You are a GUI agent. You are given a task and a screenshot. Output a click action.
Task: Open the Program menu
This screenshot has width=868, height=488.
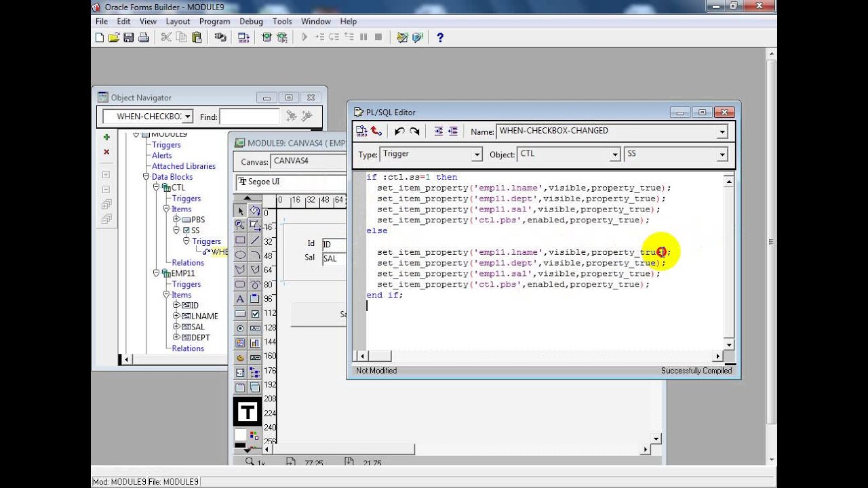[x=215, y=21]
